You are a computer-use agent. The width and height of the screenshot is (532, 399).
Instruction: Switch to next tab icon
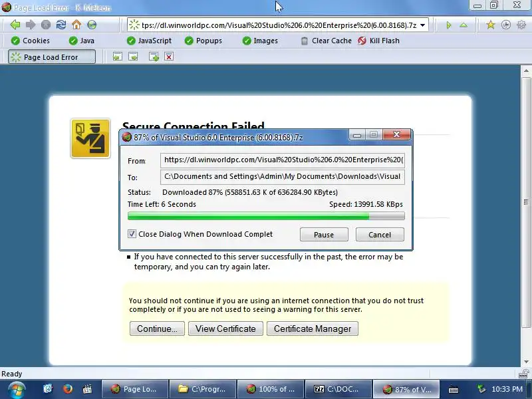(x=133, y=57)
